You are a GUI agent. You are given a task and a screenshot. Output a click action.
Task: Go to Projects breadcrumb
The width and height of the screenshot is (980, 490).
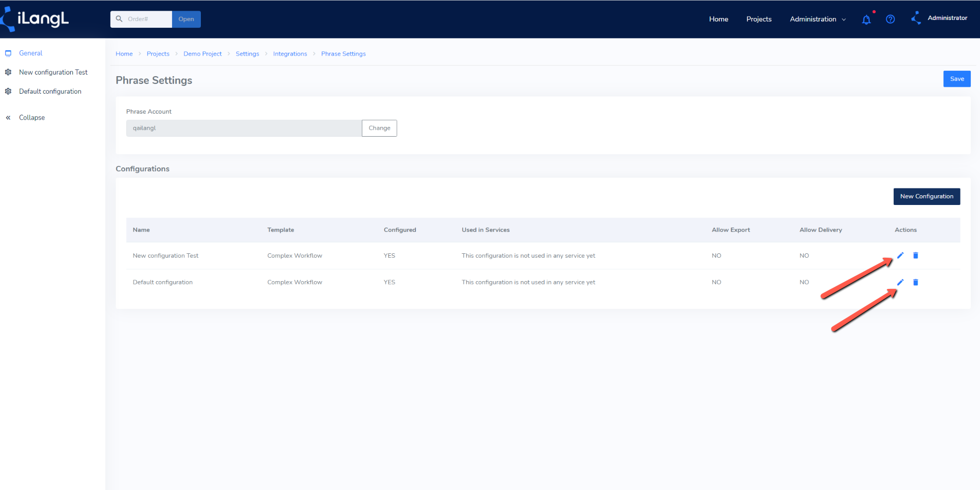click(158, 54)
